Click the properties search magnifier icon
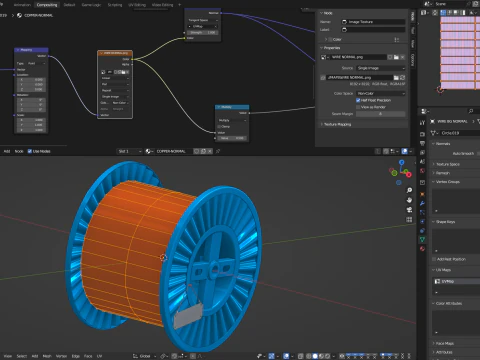This screenshot has height=360, width=480. 471,111
